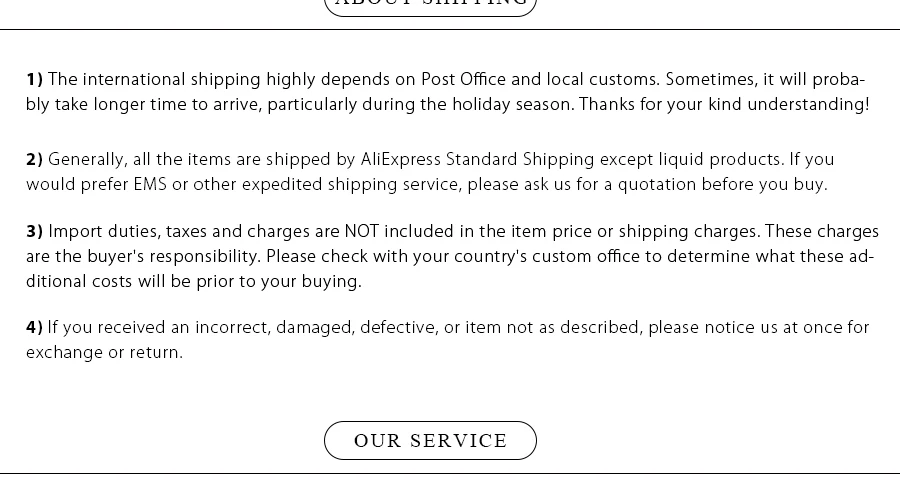Select the bold "3)" list marker
This screenshot has height=495, width=900.
point(34,231)
